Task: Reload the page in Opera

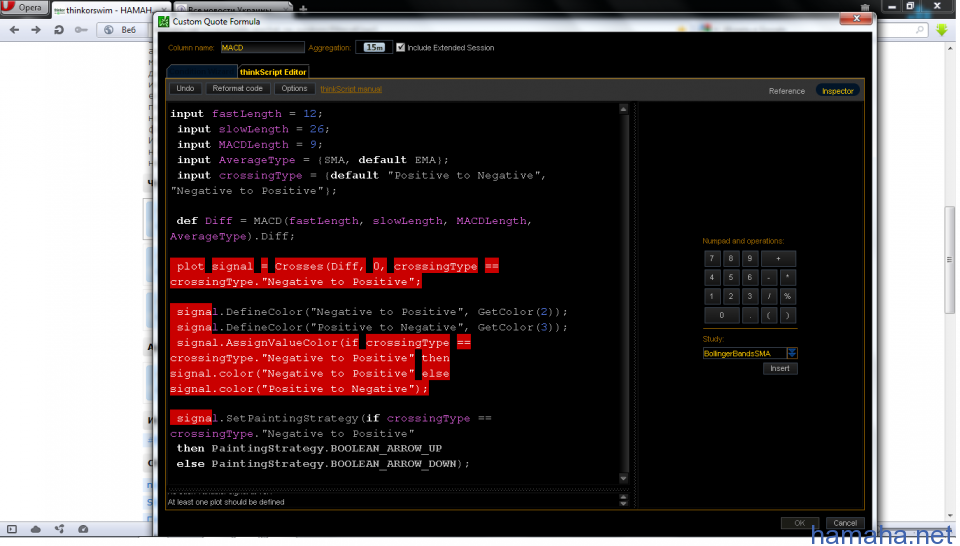Action: tap(59, 29)
